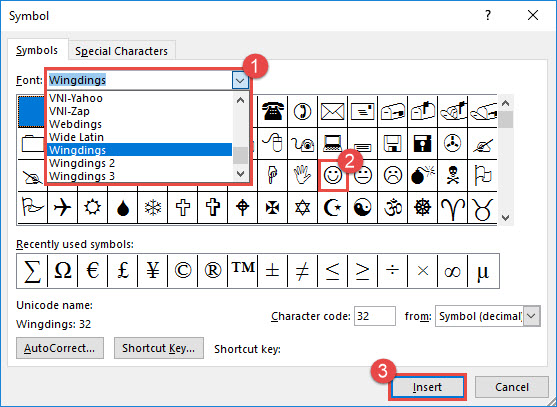Click the dialog help question mark
The image size is (557, 407).
coord(488,15)
